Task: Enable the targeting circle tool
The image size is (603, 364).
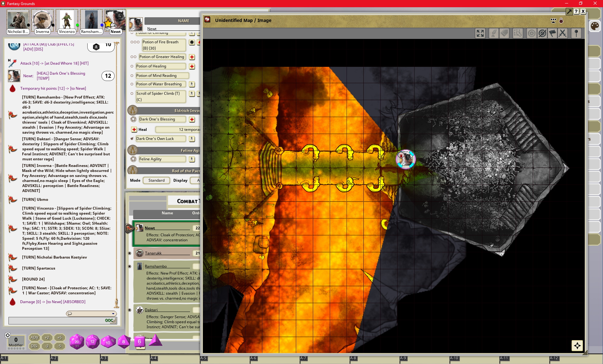Action: coord(531,33)
